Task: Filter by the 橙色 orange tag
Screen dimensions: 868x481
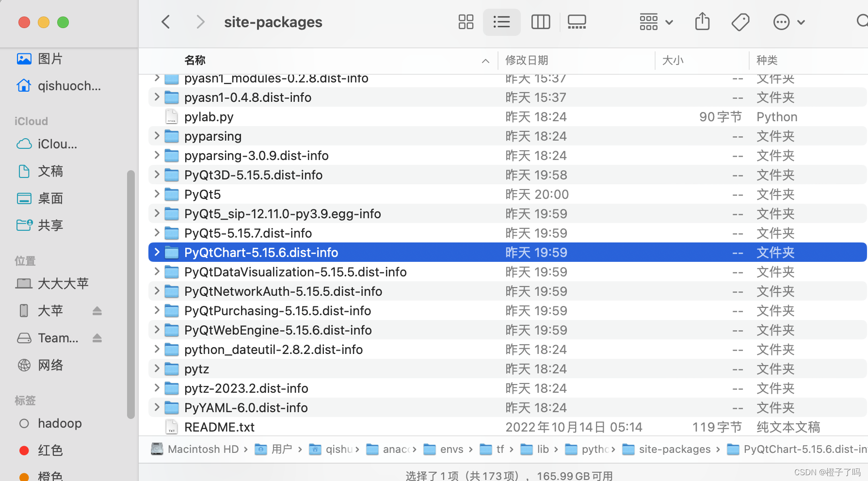Action: click(x=41, y=476)
